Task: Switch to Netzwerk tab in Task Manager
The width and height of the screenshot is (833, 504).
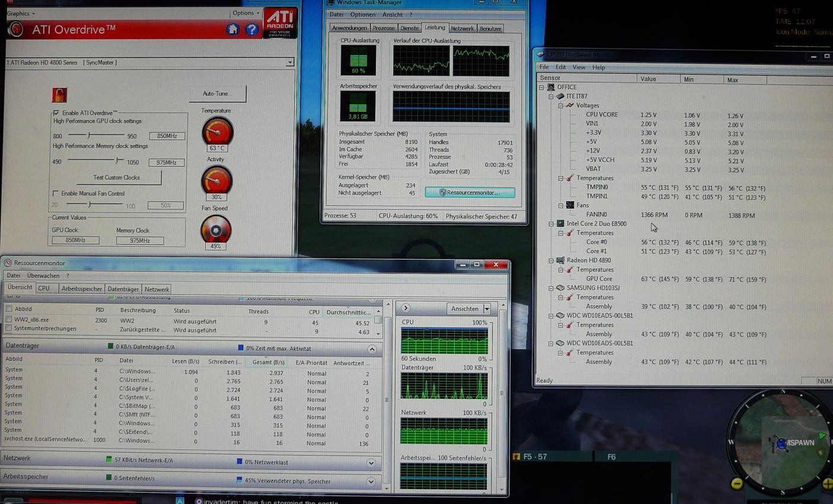Action: [462, 28]
